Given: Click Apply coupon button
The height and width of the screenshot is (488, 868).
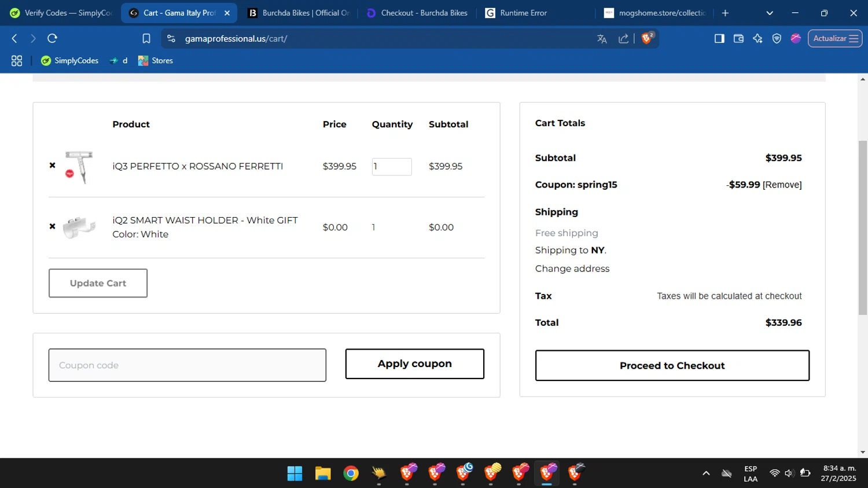Looking at the screenshot, I should [x=415, y=364].
